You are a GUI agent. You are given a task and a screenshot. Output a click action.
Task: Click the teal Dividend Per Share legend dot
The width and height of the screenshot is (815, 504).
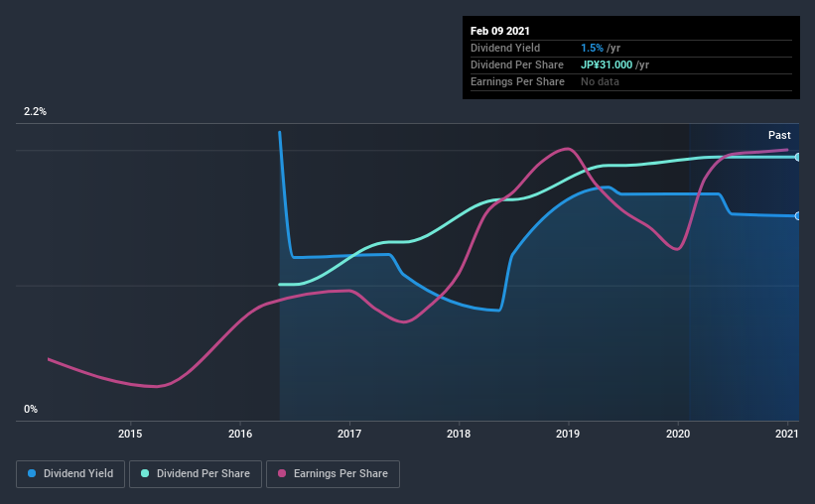point(145,473)
